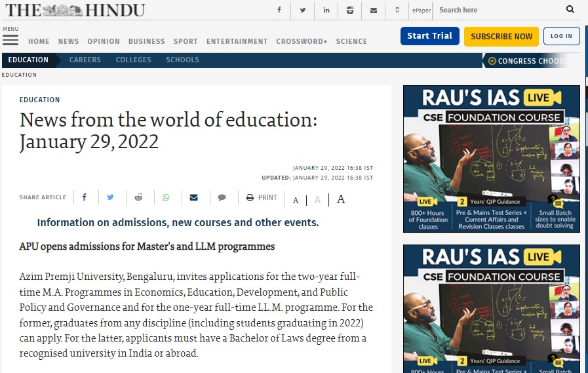
Task: Open article comments icon
Action: (x=222, y=197)
